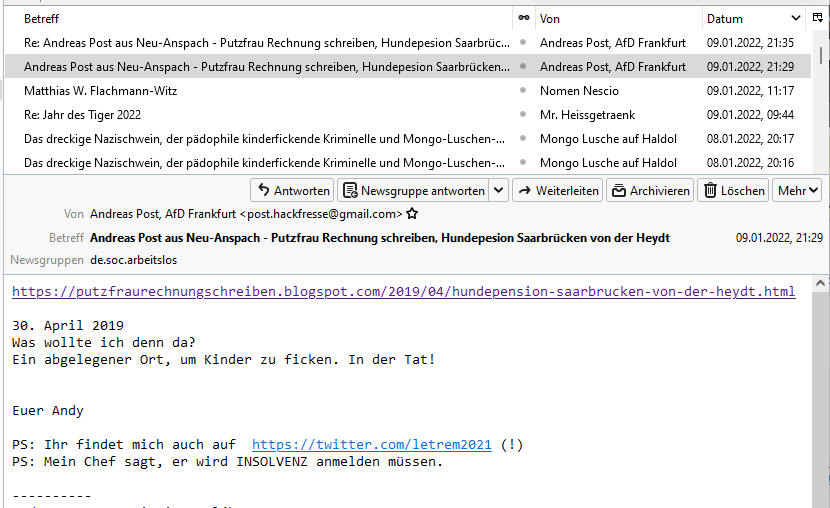Screen dimensions: 830x508
Task: Sort messages by the Betreff column
Action: coord(41,19)
